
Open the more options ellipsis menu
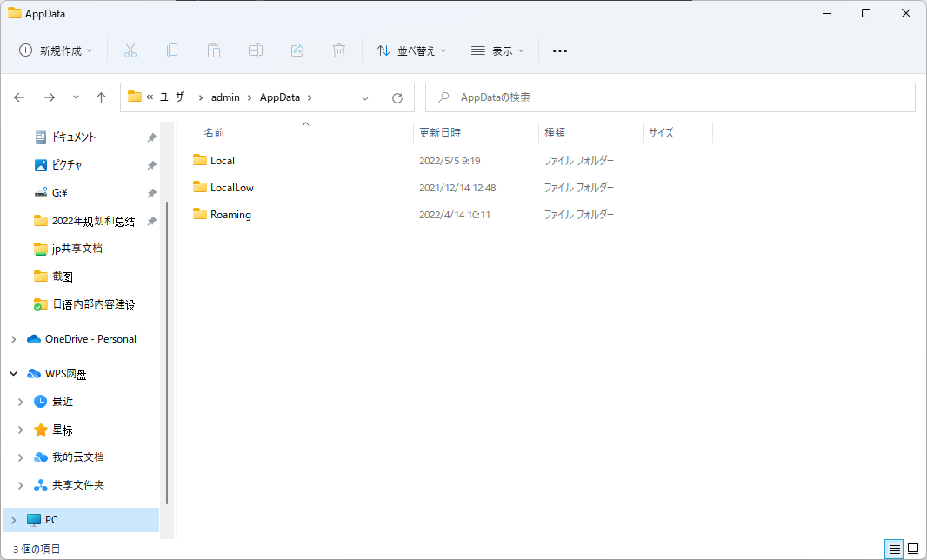click(560, 50)
